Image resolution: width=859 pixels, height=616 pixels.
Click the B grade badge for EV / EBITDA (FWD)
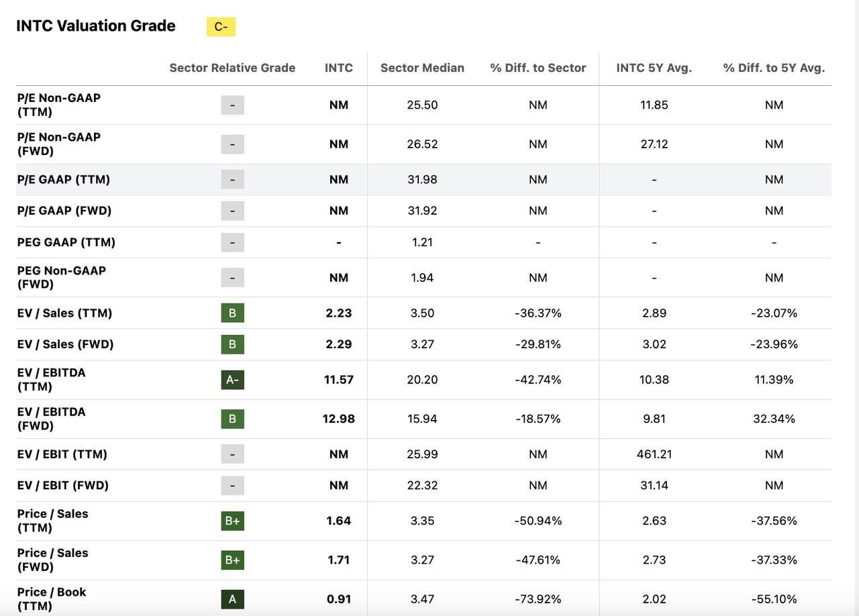click(x=232, y=419)
